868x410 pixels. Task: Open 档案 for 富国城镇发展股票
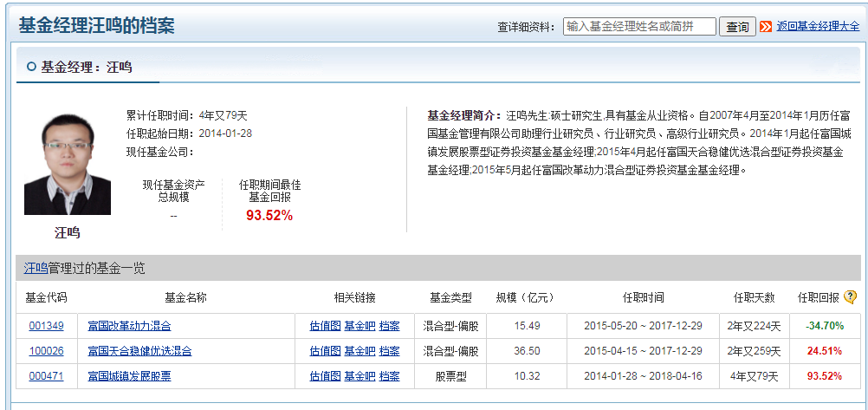[390, 376]
